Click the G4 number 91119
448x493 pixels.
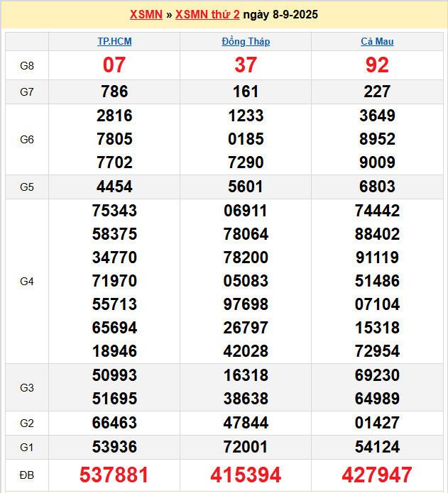tap(377, 257)
